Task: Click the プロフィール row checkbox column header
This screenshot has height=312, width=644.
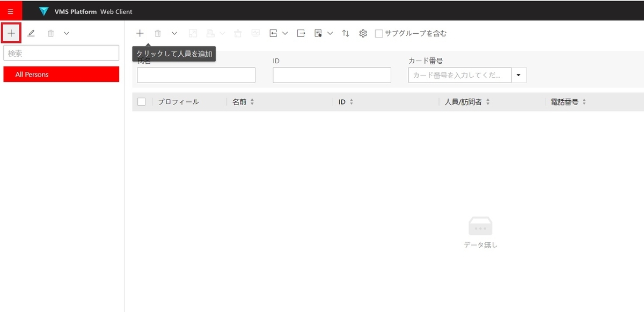Action: 179,101
